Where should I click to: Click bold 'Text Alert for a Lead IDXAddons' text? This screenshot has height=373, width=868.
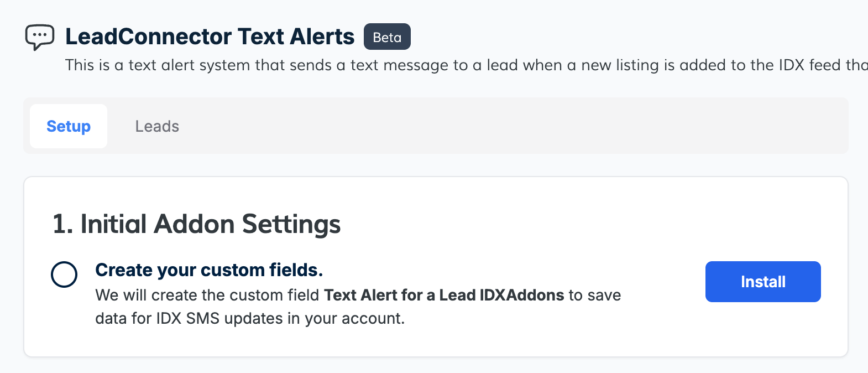point(444,296)
